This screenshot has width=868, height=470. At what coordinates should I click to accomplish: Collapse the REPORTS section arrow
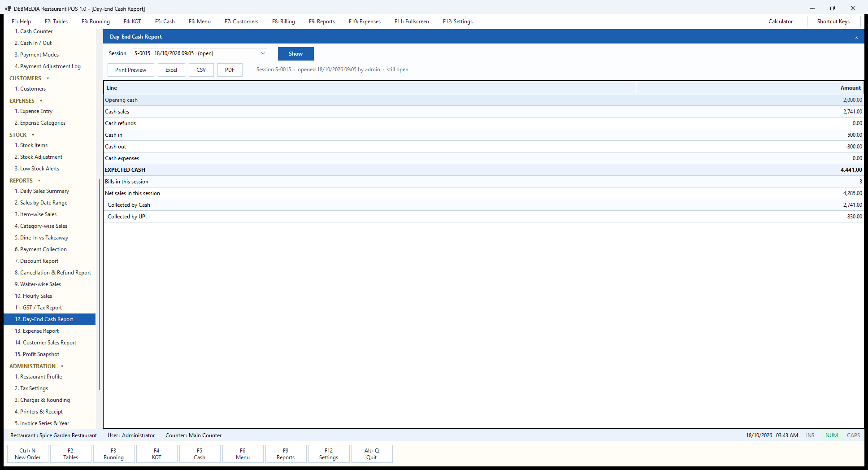[x=39, y=181]
